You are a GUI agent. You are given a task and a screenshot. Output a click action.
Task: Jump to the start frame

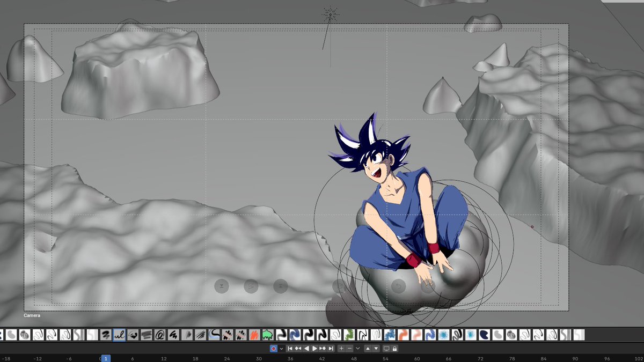point(290,349)
